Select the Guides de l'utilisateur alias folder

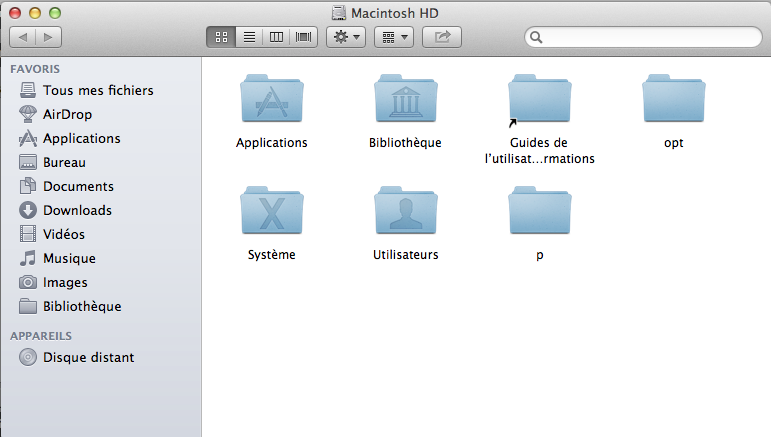(x=539, y=100)
